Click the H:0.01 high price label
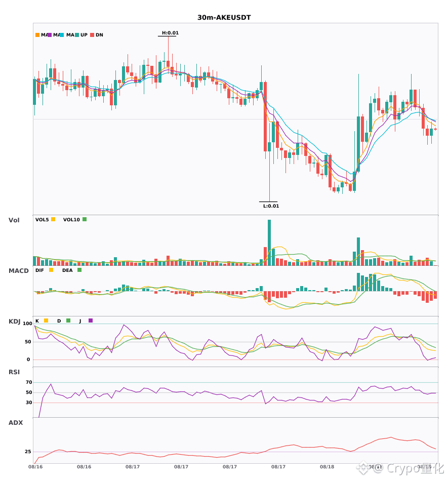This screenshot has height=481, width=448. (x=170, y=33)
